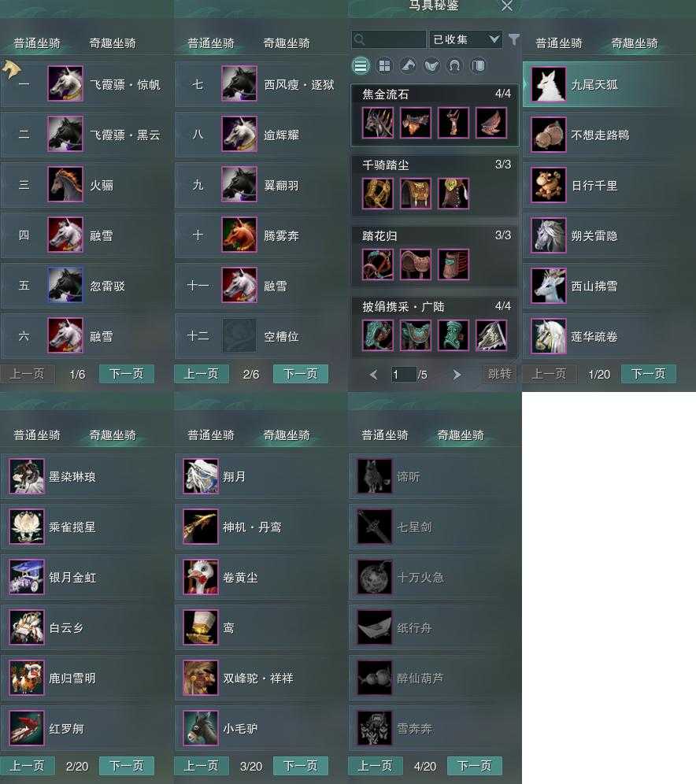Select the empty 空槽位 slot twelve
Viewport: 696px width, 784px height.
(x=261, y=336)
